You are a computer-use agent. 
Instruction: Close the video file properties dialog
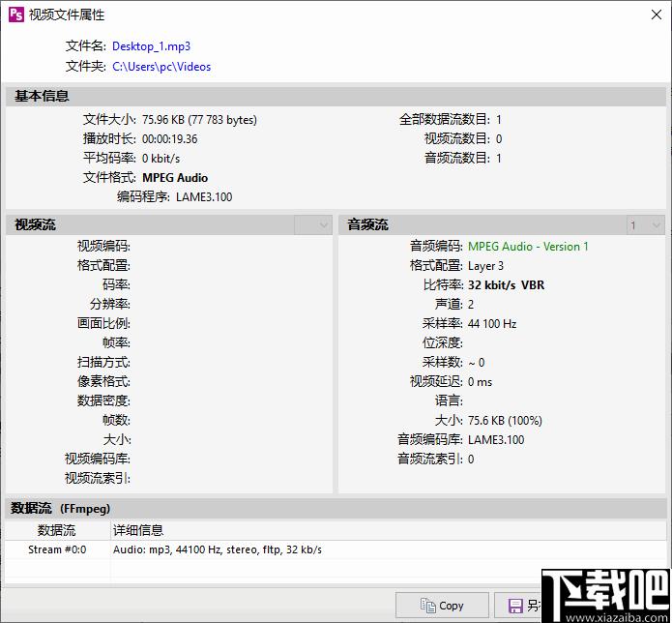(x=657, y=15)
